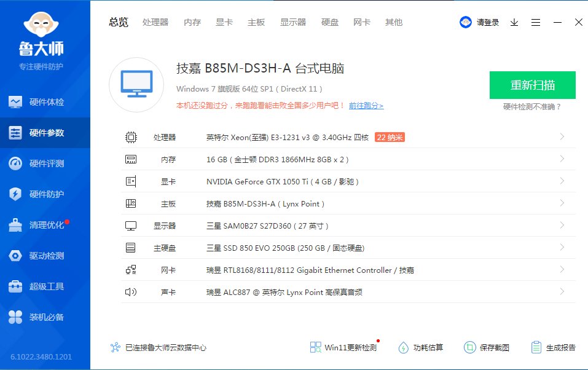Image resolution: width=588 pixels, height=370 pixels.
Task: Click the 处理器 CPU chip icon
Action: (x=131, y=137)
